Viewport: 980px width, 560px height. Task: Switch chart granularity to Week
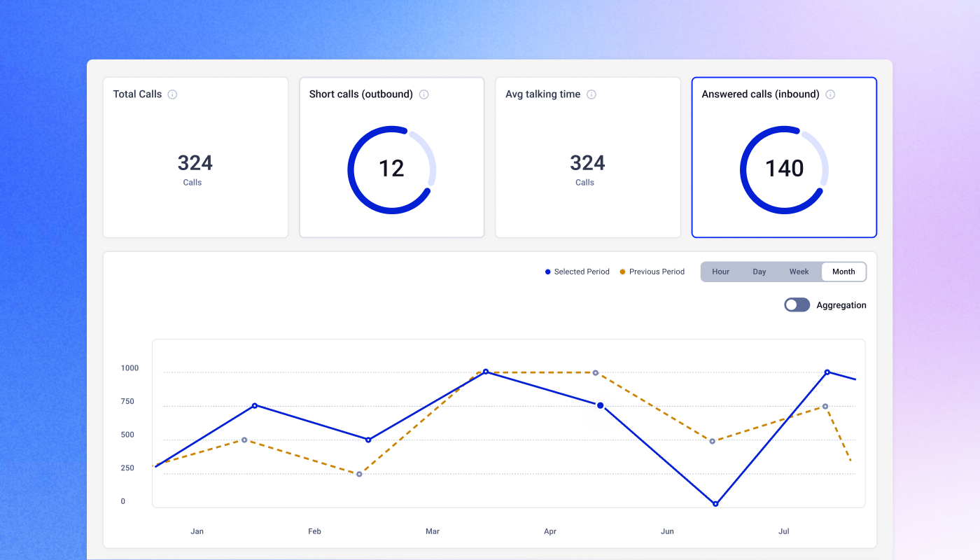coord(799,272)
